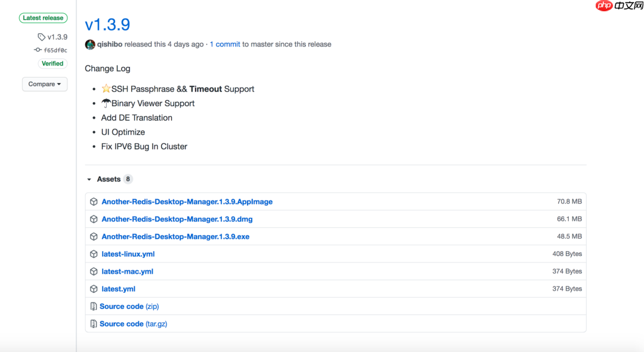Click the tag icon beside v1.3.9
The height and width of the screenshot is (352, 644).
[x=41, y=37]
